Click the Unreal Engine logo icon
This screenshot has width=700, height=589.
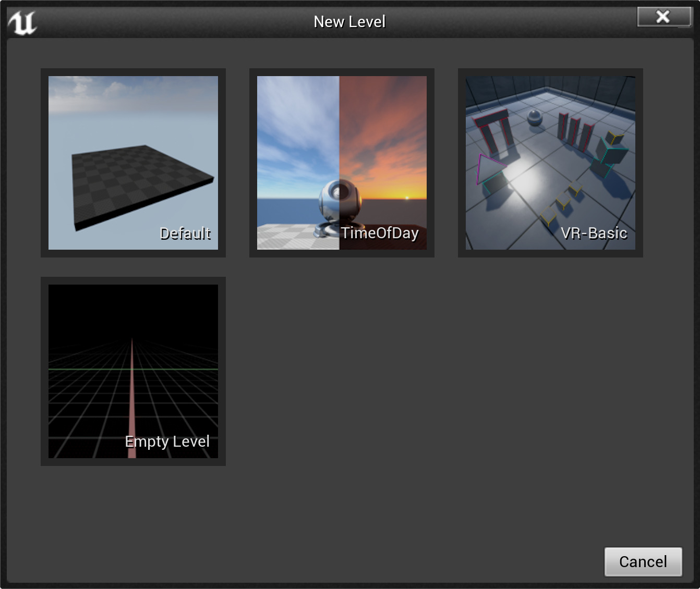(22, 22)
